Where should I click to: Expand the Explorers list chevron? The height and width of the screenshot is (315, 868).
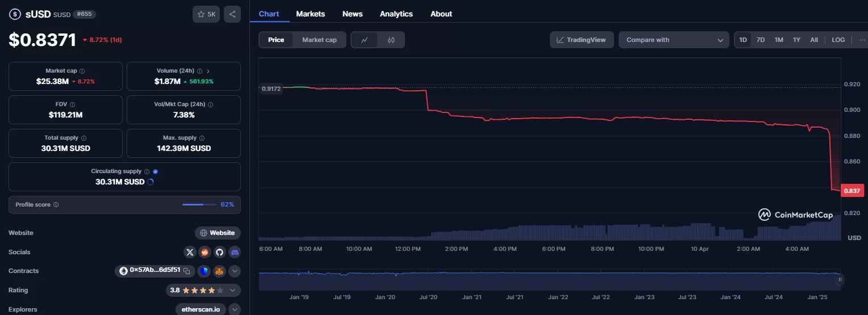234,309
